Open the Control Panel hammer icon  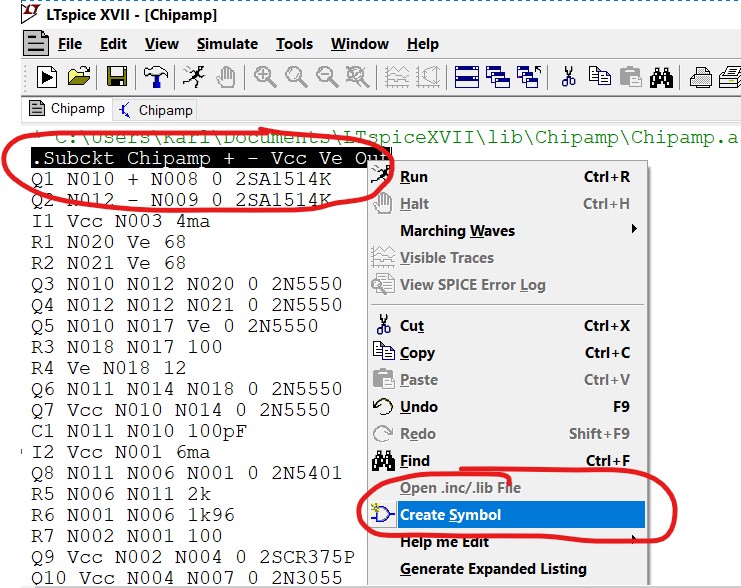coord(155,77)
